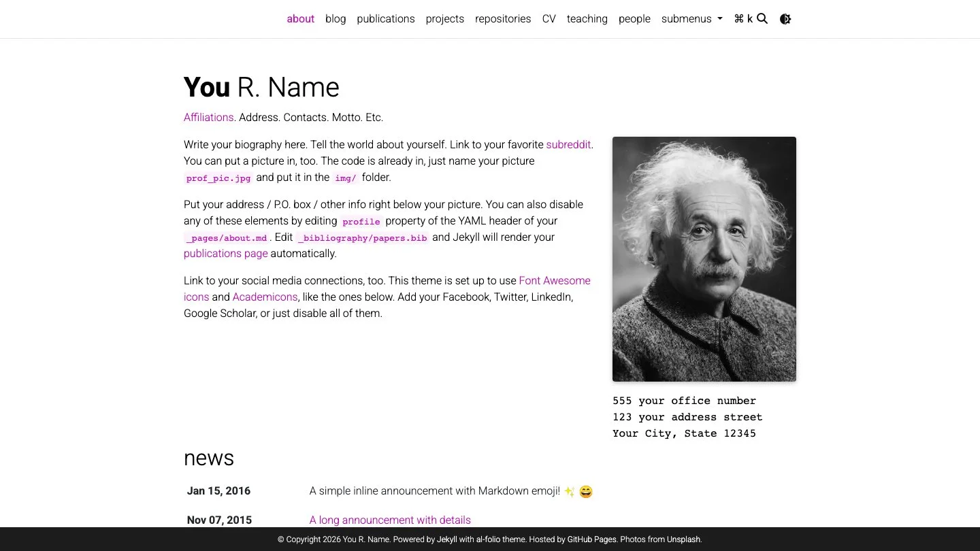Visit the Unsplash footer link
The height and width of the screenshot is (551, 980).
(683, 539)
